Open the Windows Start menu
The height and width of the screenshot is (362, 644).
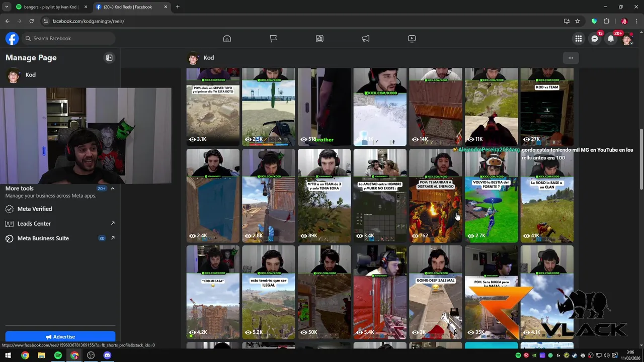(x=8, y=355)
